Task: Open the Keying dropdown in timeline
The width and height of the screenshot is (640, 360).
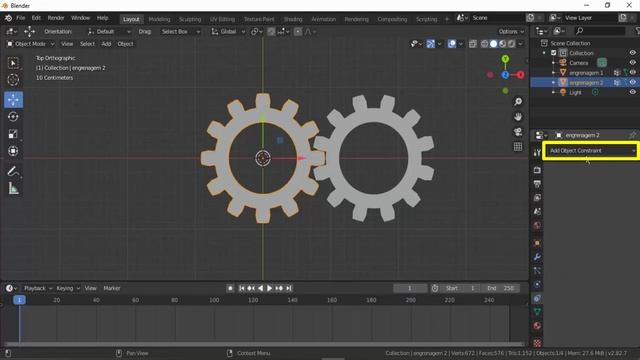Action: 68,288
